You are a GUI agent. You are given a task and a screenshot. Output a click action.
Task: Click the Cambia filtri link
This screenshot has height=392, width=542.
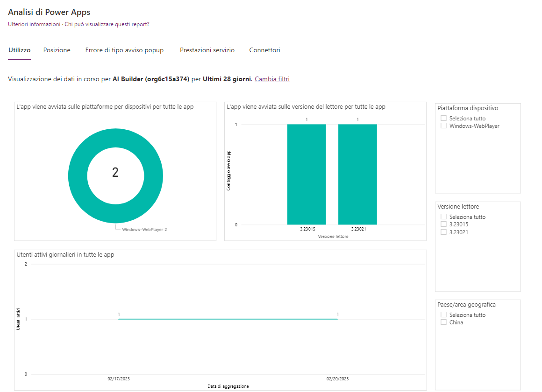pos(272,79)
